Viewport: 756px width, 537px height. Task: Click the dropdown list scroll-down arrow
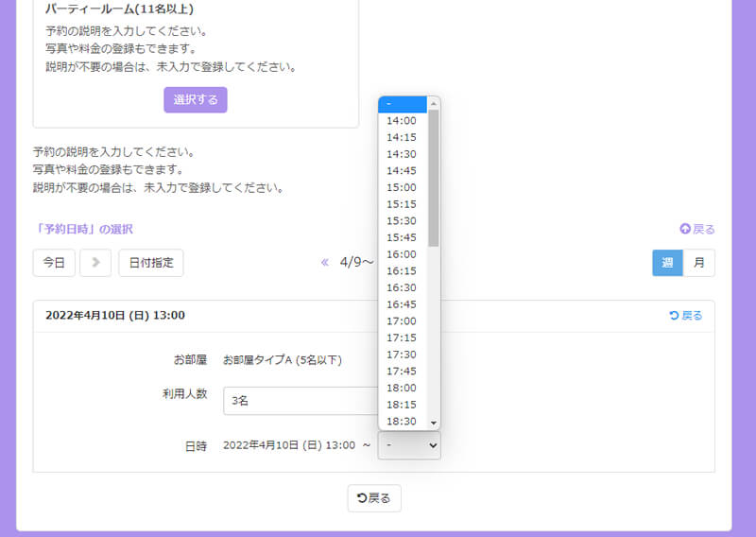pos(434,423)
